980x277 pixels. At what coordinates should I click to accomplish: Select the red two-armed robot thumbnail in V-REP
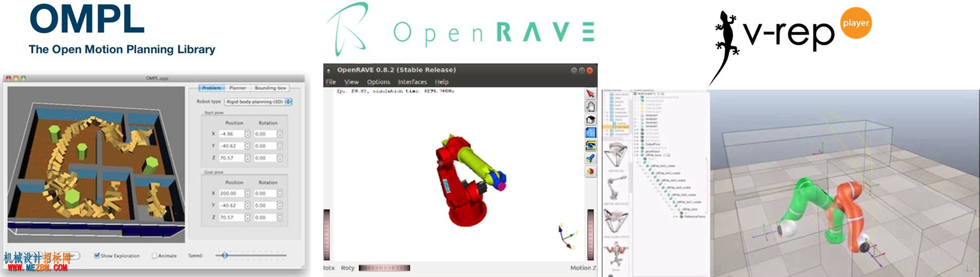(x=616, y=254)
